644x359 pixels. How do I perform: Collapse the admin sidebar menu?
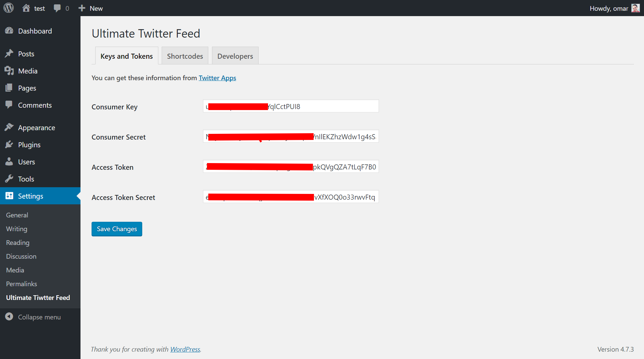pos(33,317)
